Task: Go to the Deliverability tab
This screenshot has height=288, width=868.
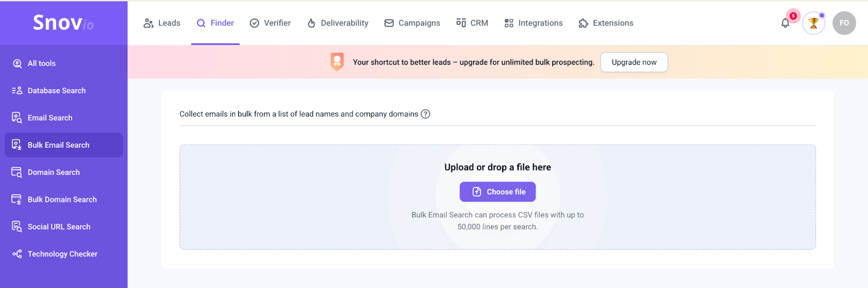Action: 337,23
